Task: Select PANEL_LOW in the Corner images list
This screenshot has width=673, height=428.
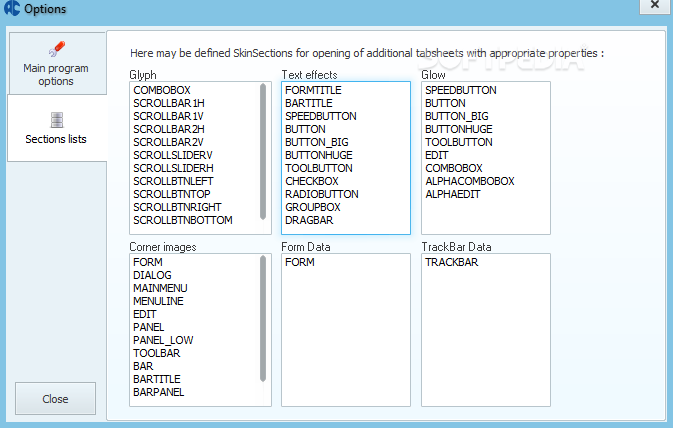Action: coord(163,340)
